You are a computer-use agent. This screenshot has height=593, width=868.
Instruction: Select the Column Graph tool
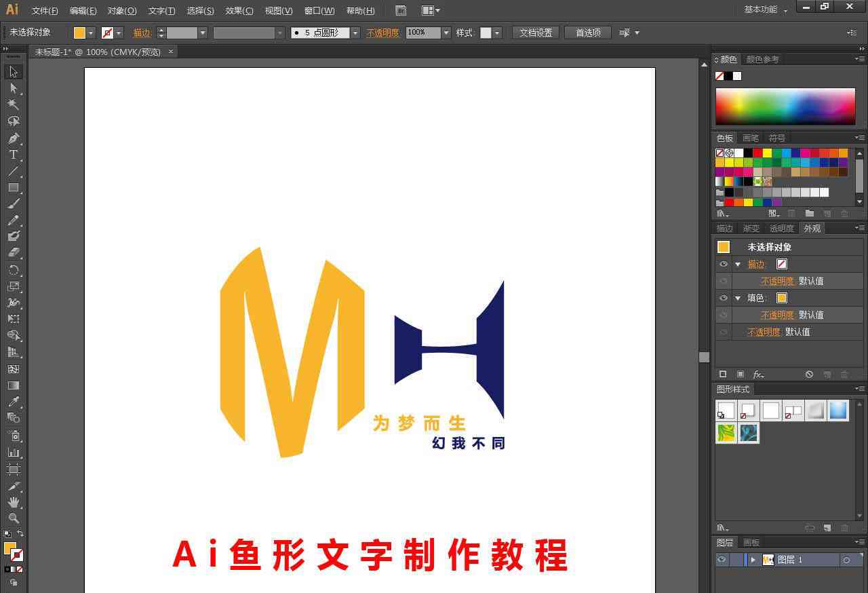[x=13, y=452]
